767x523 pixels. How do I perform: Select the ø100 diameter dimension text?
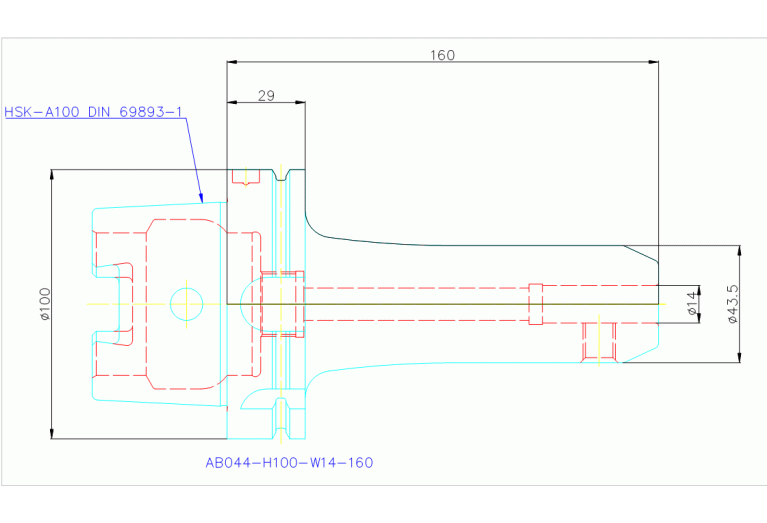45,304
